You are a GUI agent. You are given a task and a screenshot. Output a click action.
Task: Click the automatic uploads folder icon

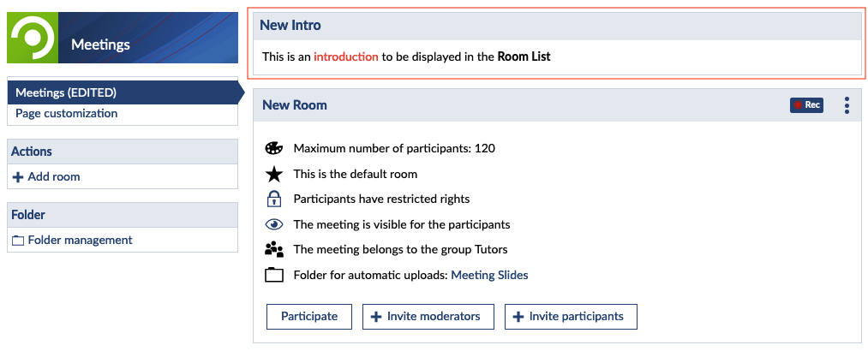274,276
